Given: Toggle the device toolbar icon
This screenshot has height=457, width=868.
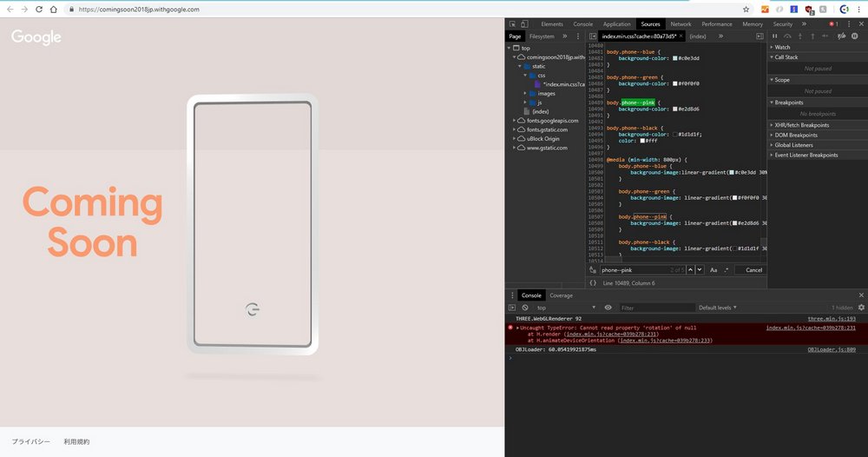Looking at the screenshot, I should (x=524, y=23).
